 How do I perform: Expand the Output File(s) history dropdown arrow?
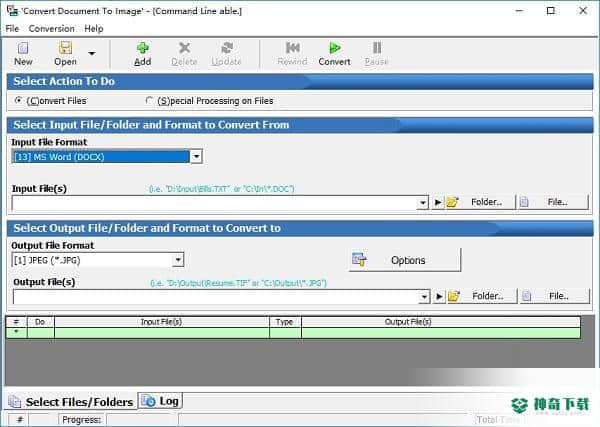424,297
